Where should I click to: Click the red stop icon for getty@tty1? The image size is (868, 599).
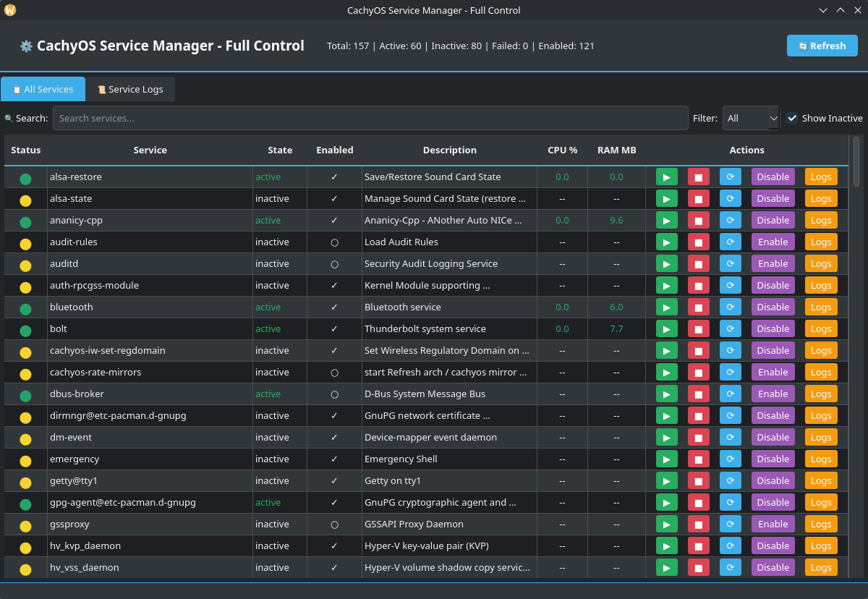click(x=698, y=480)
